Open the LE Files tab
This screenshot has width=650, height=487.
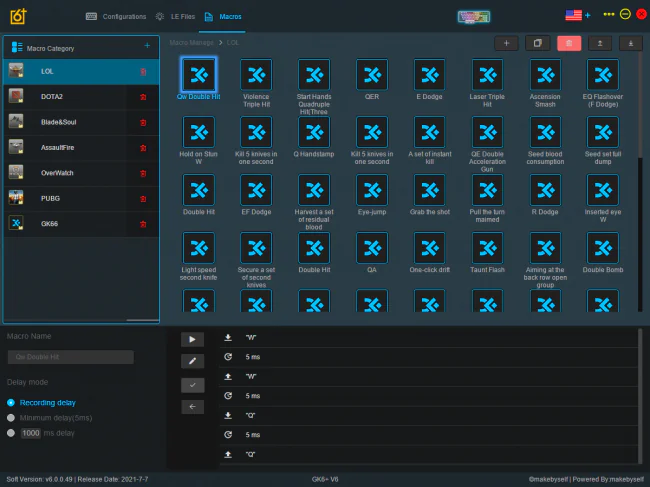pyautogui.click(x=175, y=17)
